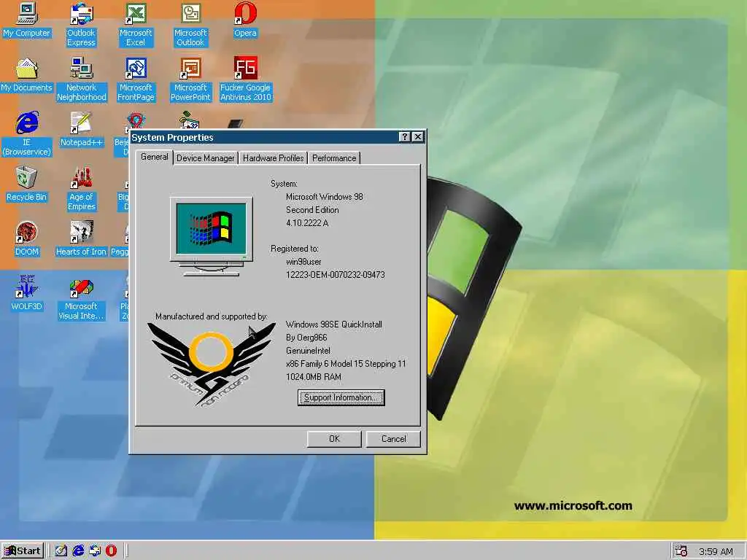Screen dimensions: 747x560
Task: Click the '1024.0MB RAM' text
Action: 314,377
